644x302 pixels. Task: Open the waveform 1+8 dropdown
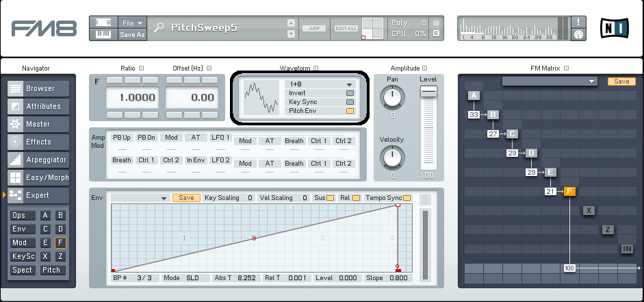[320, 84]
